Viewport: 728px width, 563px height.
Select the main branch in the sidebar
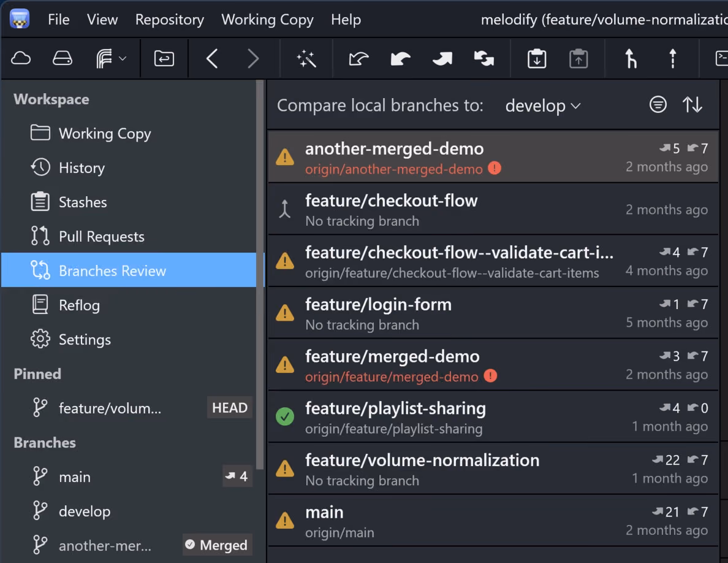(129, 477)
